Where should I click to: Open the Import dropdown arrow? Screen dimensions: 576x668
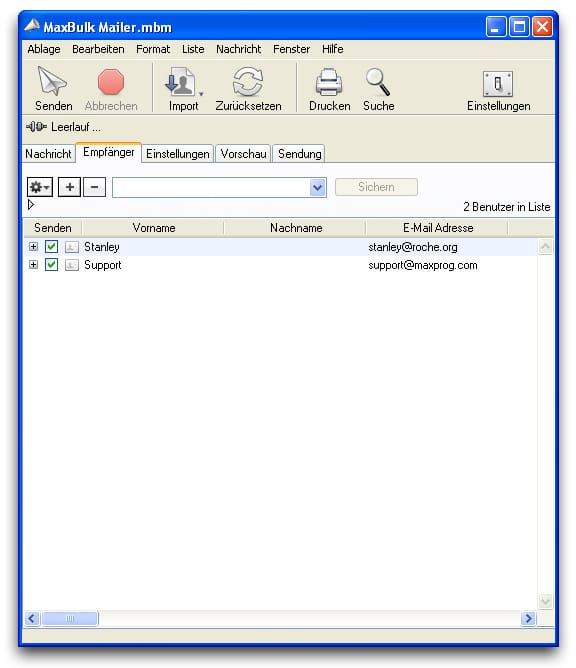click(201, 94)
